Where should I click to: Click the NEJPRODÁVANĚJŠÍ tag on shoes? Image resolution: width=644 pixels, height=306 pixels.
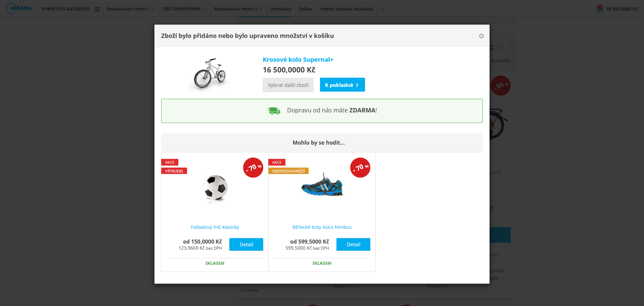point(288,171)
